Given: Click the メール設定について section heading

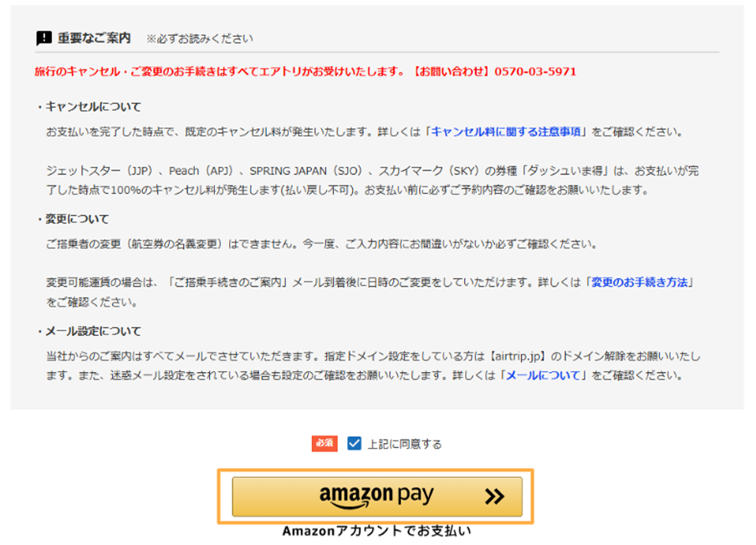Looking at the screenshot, I should click(93, 331).
